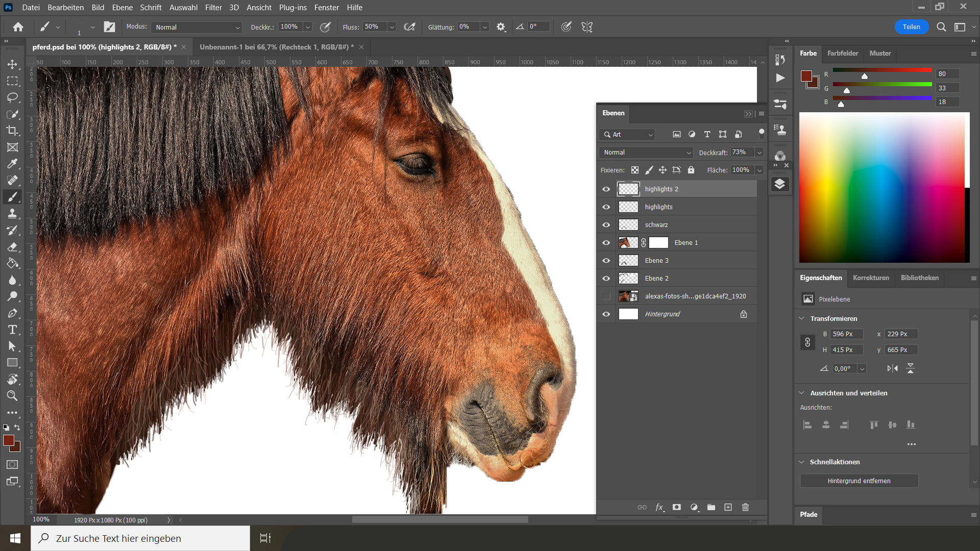Switch to the Korrekturen tab

tap(871, 278)
